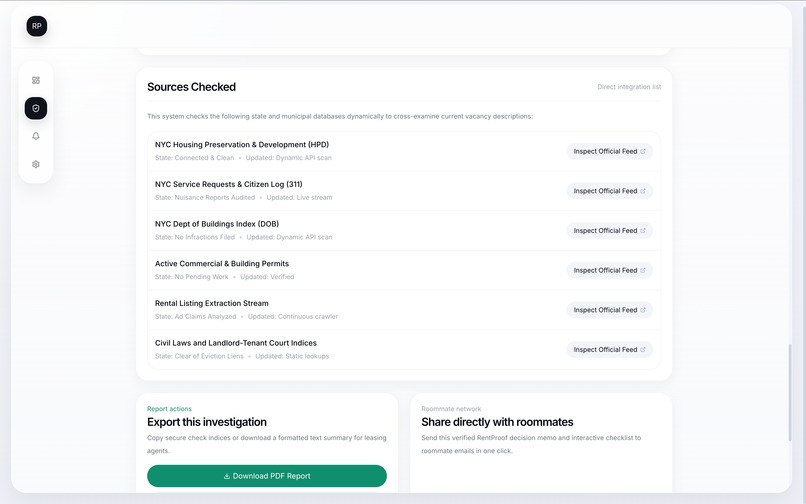Click 'Roommate network' label

(451, 409)
